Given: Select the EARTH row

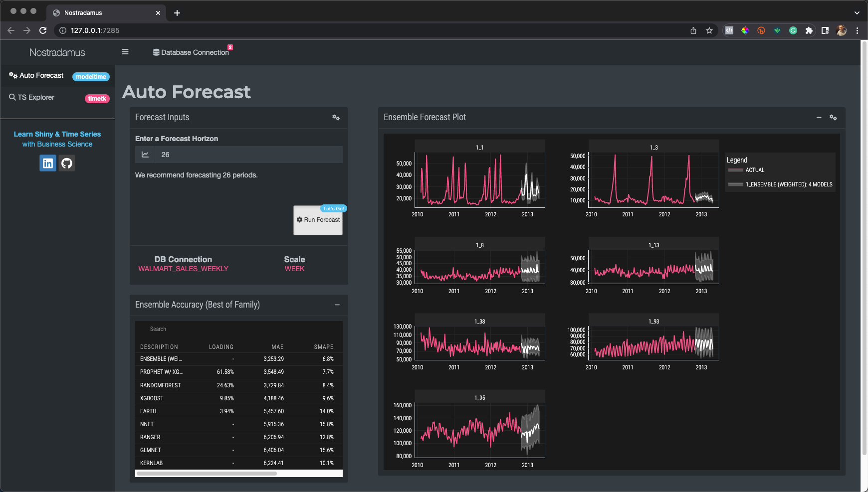Looking at the screenshot, I should [239, 411].
